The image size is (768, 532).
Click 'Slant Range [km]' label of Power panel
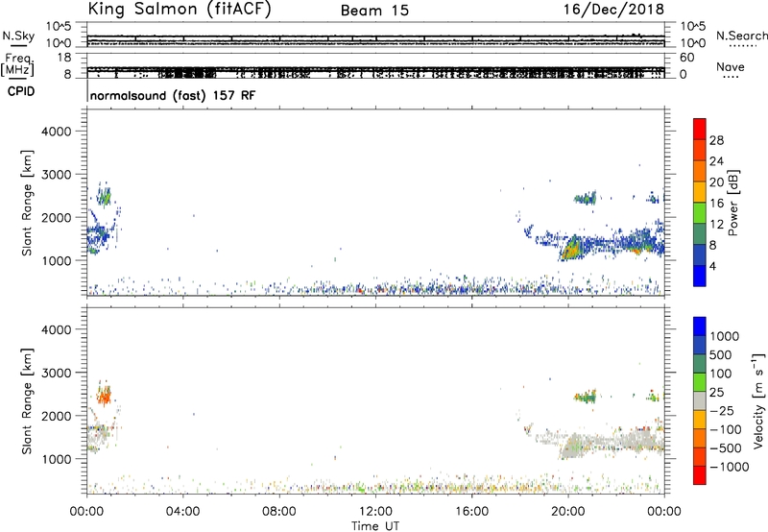[x=27, y=203]
